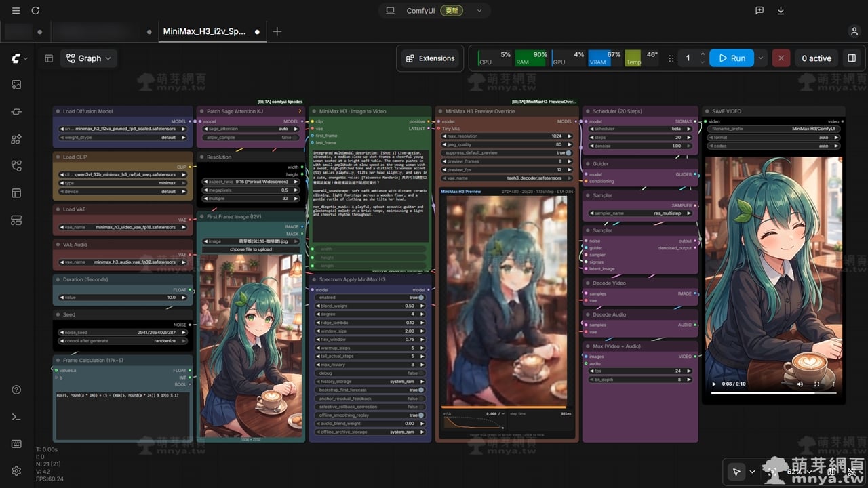Collapse the Scheduler (20 Steps) node
The width and height of the screenshot is (868, 488).
[587, 111]
